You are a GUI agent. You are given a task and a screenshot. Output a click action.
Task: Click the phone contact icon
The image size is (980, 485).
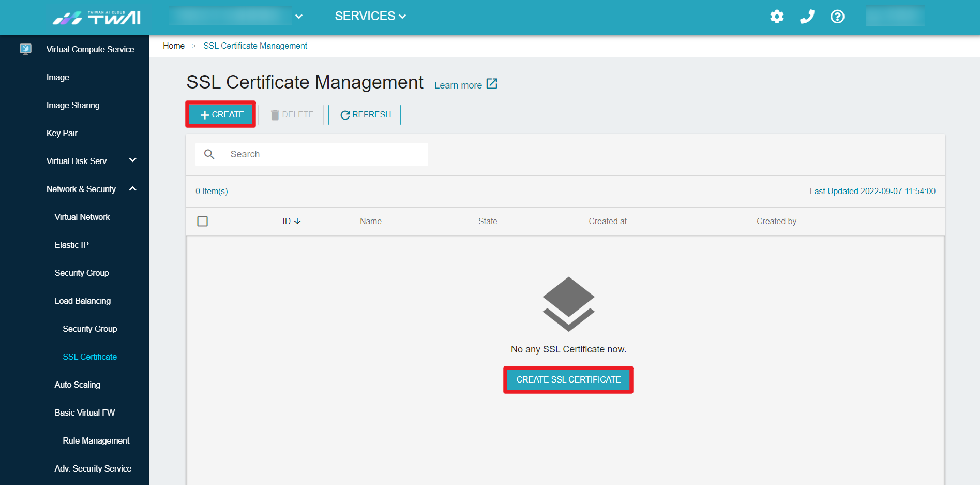pyautogui.click(x=807, y=17)
